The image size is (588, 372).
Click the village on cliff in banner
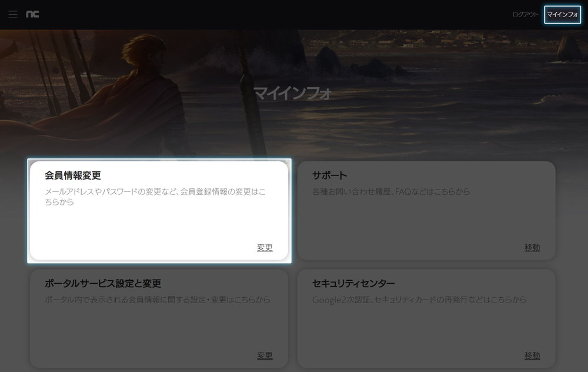click(412, 42)
